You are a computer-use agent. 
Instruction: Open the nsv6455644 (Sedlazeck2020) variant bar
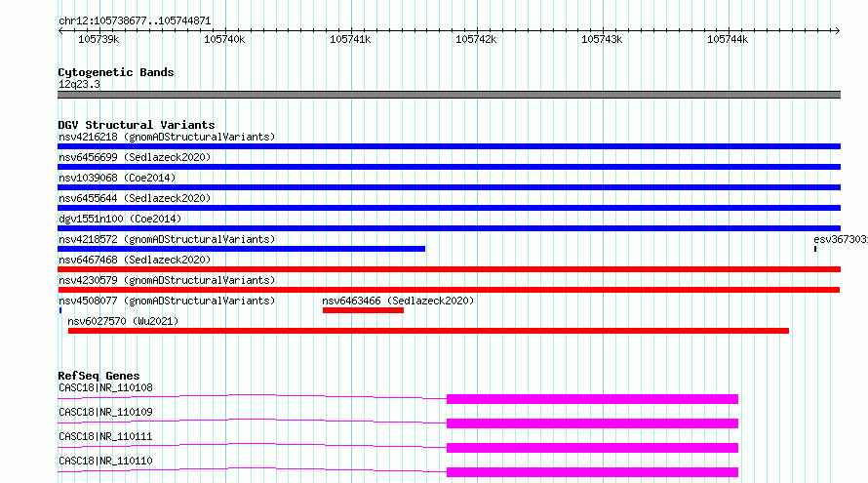pos(449,208)
